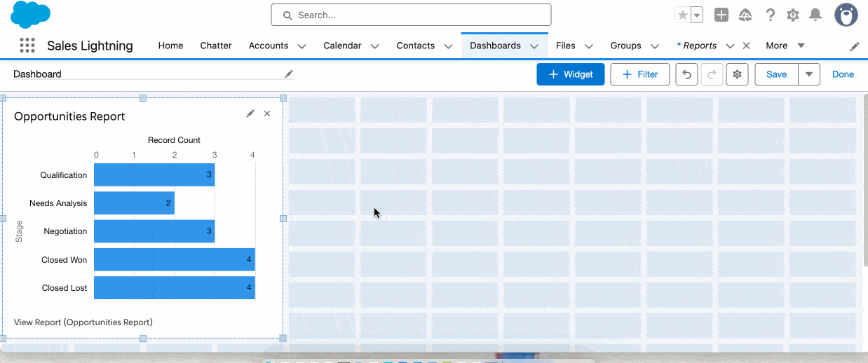Open the user profile avatar
The width and height of the screenshot is (868, 363).
tap(846, 15)
